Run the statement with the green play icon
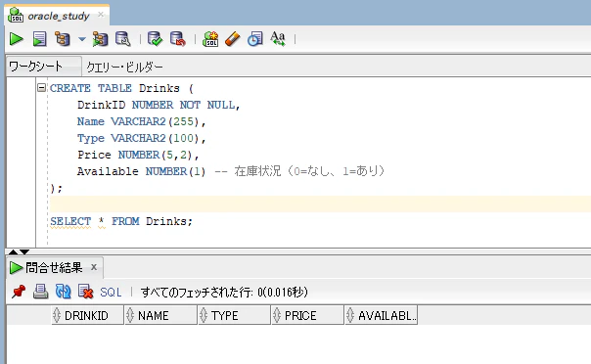 [17, 39]
